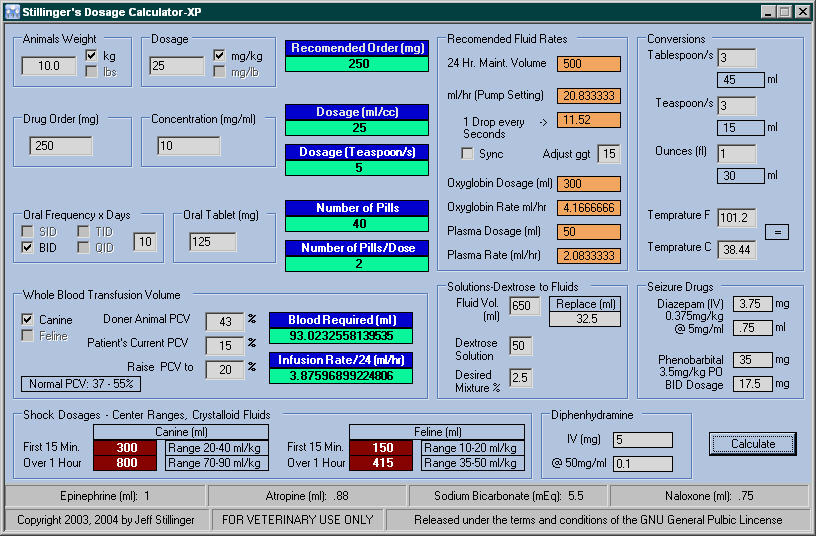Image resolution: width=816 pixels, height=536 pixels.
Task: Select the Oral Tablet mg field
Action: tap(213, 242)
